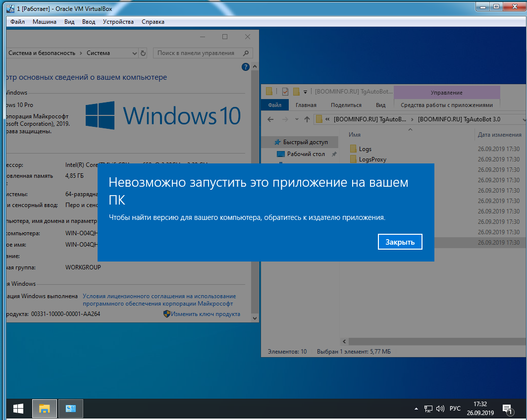Open Control Panel help question mark
Viewport: 527px width, 420px height.
point(246,67)
